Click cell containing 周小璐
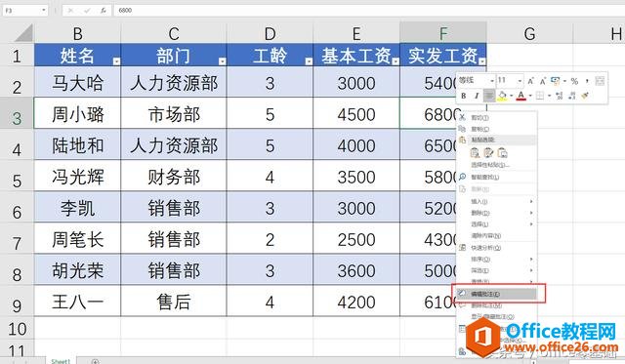625x364 pixels. (x=77, y=114)
